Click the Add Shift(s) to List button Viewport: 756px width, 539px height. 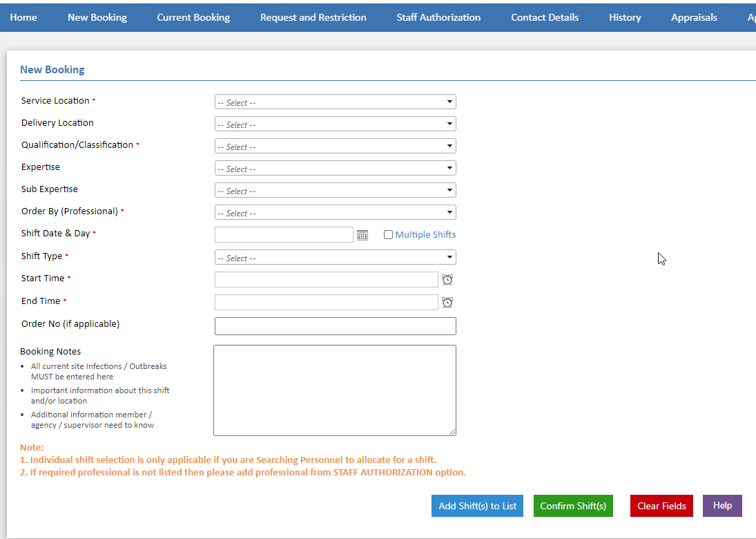(477, 505)
